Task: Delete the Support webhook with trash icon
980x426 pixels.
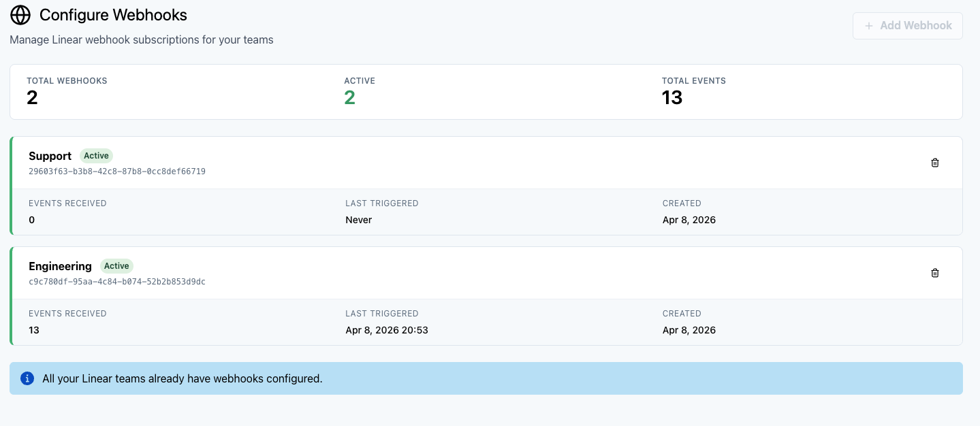Action: (935, 163)
